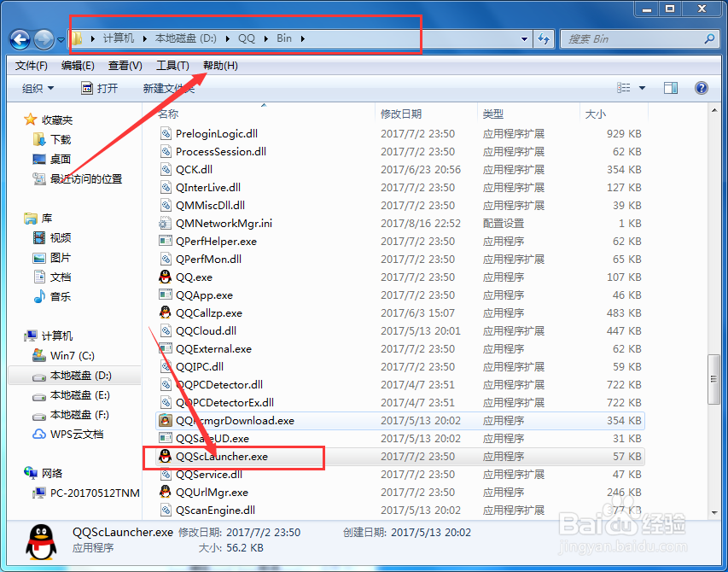Open the address bar history dropdown
The height and width of the screenshot is (572, 728).
[x=524, y=39]
